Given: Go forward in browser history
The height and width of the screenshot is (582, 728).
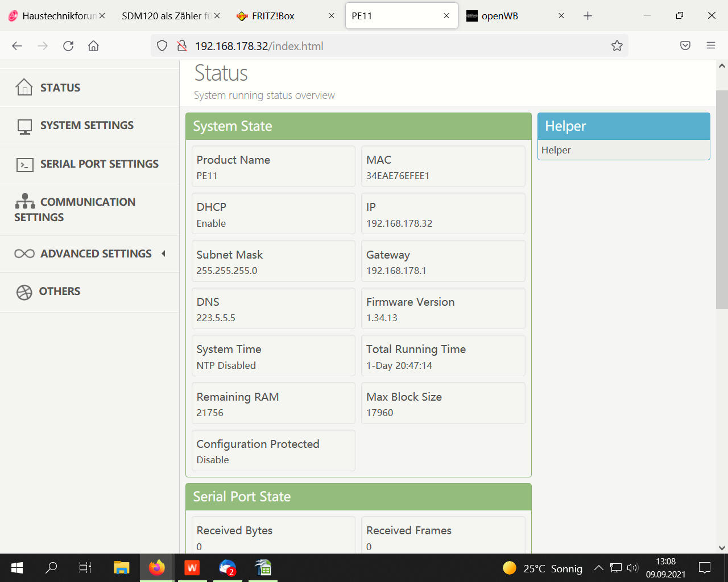Looking at the screenshot, I should click(43, 46).
